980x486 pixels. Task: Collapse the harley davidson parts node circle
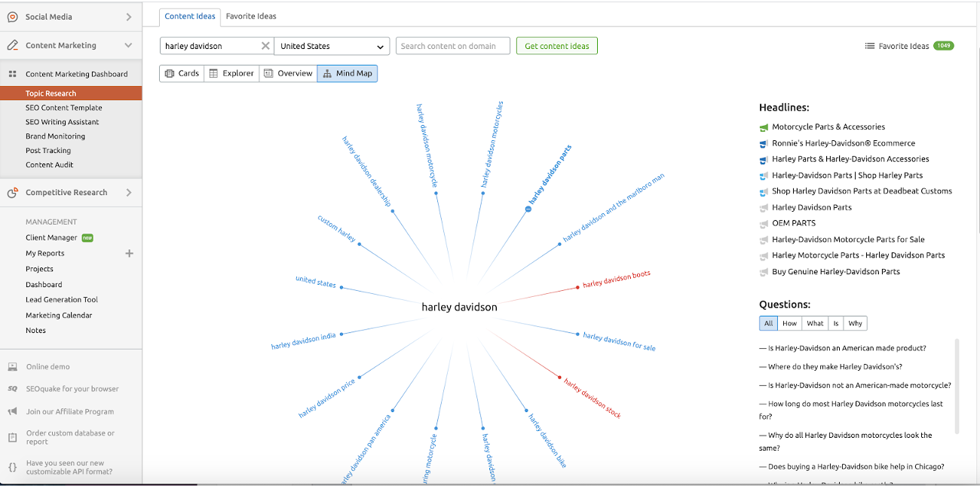point(528,209)
